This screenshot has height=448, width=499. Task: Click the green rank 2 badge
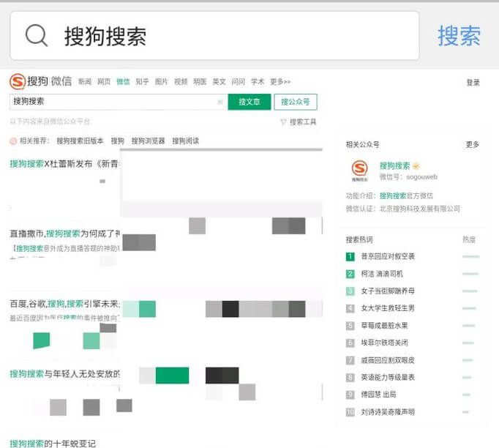tap(350, 274)
